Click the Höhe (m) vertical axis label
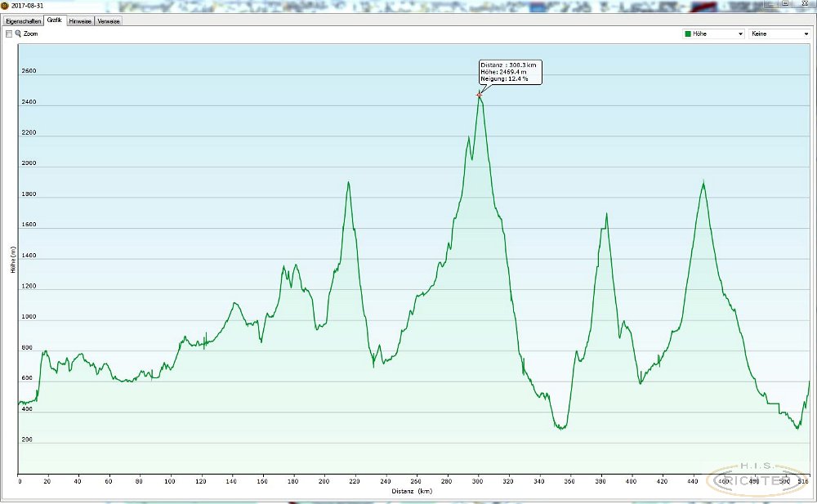Screen dimensions: 817x504 click(13, 259)
